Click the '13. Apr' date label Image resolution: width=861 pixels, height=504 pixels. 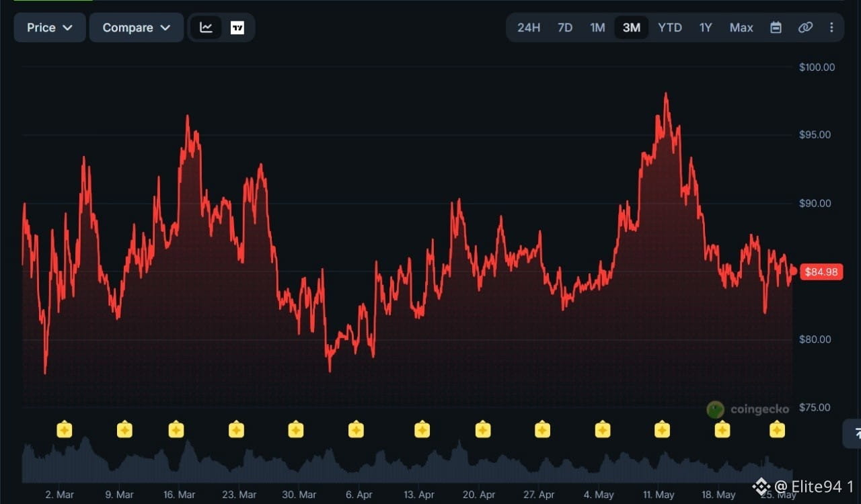(419, 495)
